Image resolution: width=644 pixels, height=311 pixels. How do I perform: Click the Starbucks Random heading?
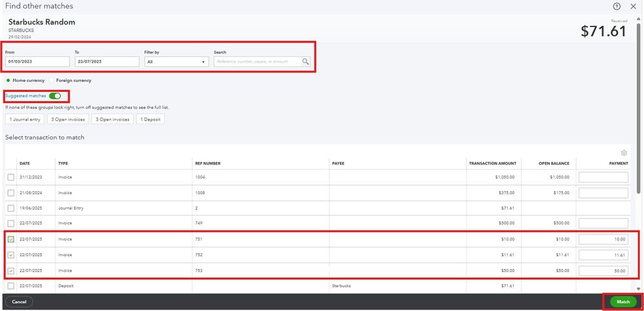41,22
